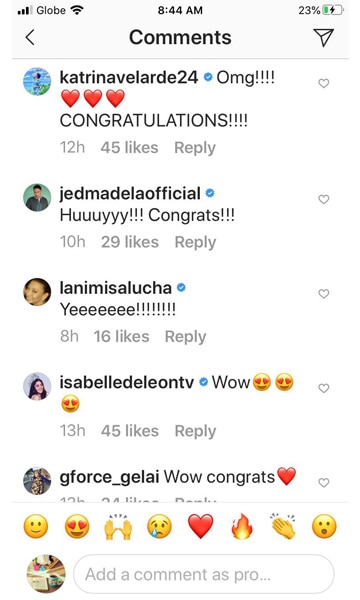
Task: Insert the crying face emoji
Action: tap(160, 526)
